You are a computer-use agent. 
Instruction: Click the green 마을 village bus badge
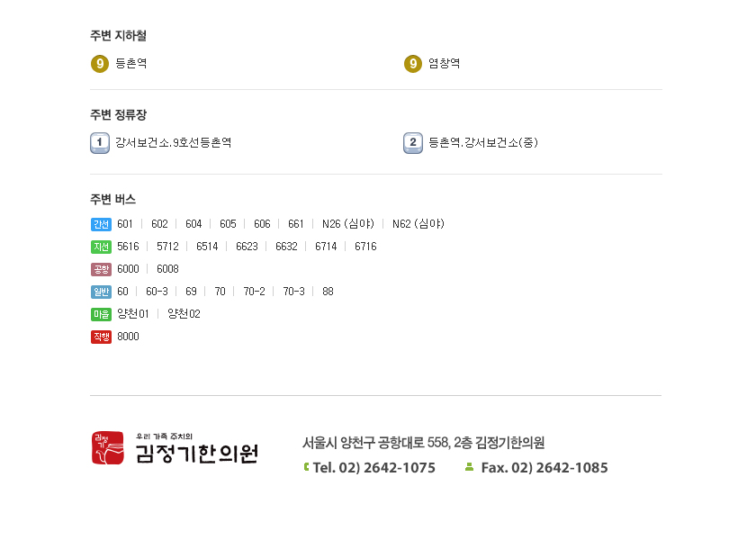101,314
